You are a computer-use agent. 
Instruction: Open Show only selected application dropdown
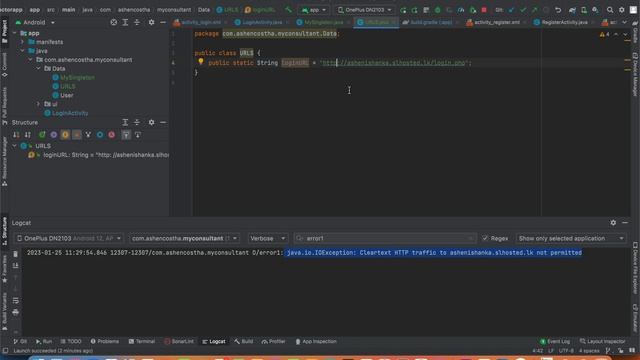[x=571, y=238]
